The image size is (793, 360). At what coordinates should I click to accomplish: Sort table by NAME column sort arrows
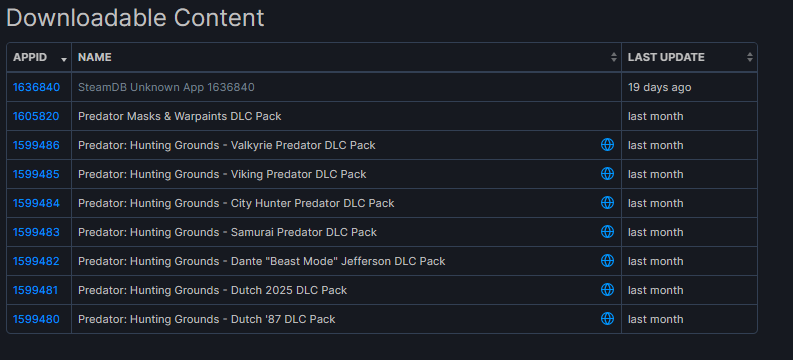click(x=613, y=57)
